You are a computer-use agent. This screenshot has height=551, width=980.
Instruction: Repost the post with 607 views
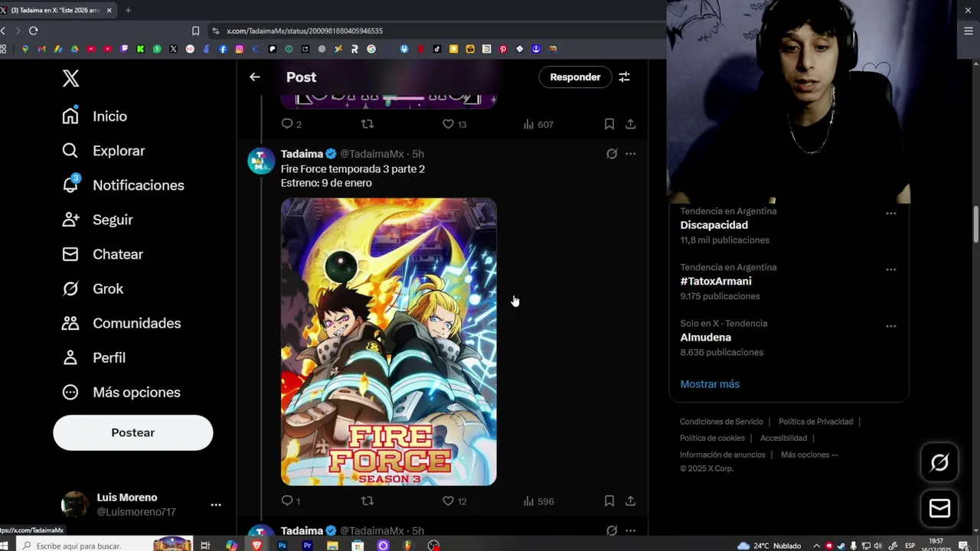pyautogui.click(x=367, y=124)
